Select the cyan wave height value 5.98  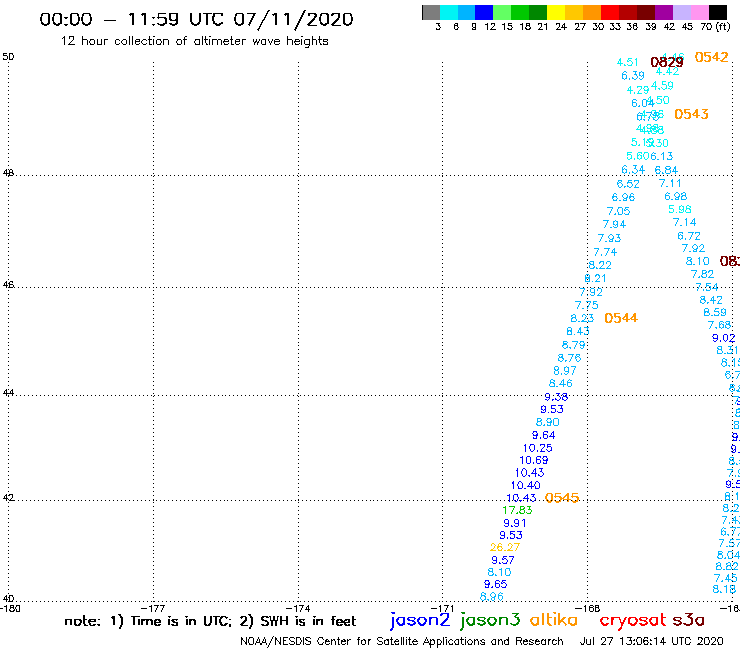[x=680, y=210]
